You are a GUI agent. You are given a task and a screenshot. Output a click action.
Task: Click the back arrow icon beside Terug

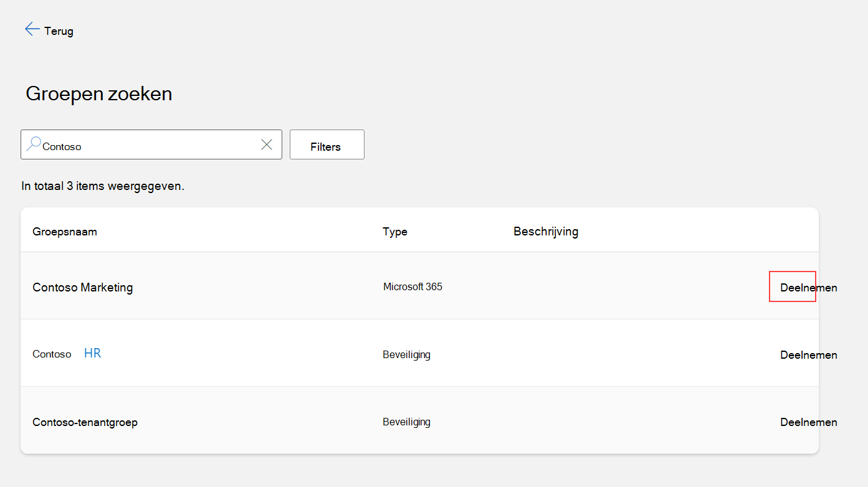click(32, 29)
